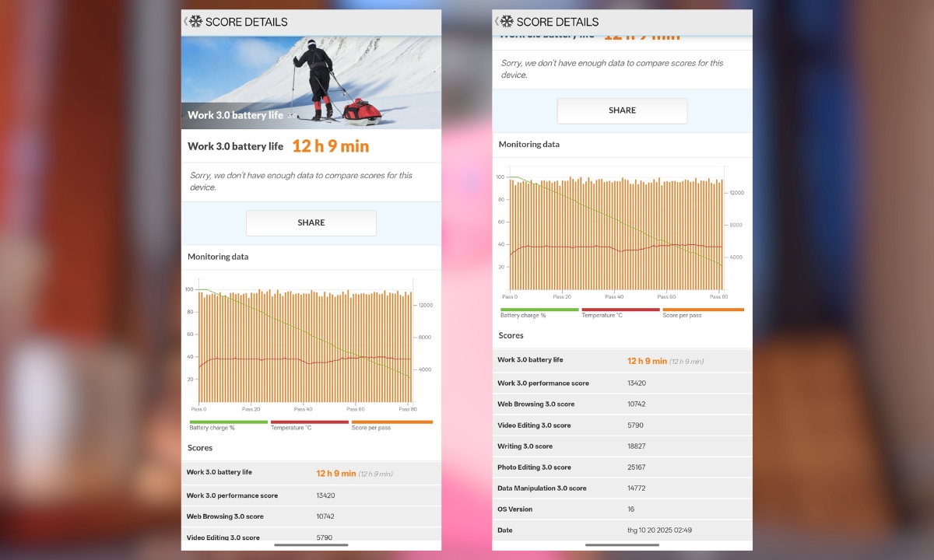
Task: Select Work 3.0 performance score row in right panel
Action: click(622, 383)
